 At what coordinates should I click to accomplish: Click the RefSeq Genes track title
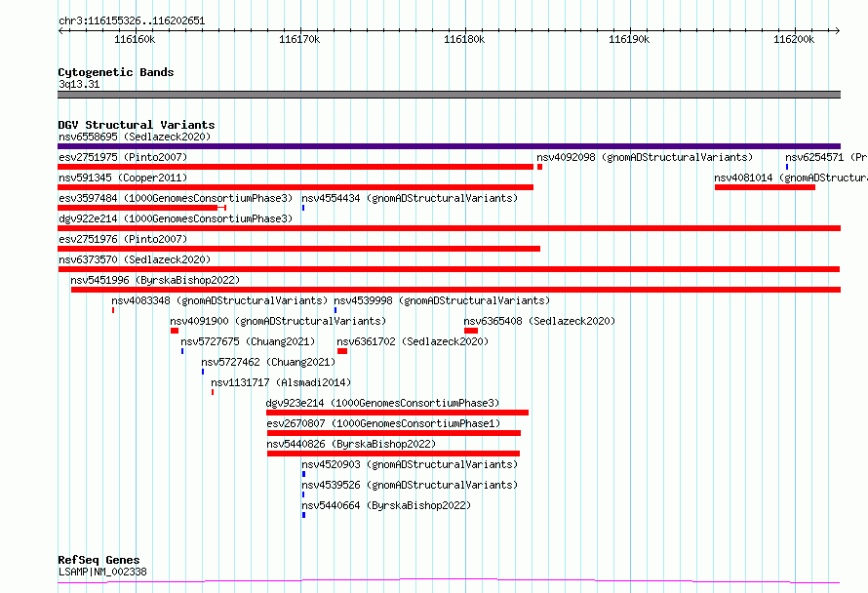(99, 560)
